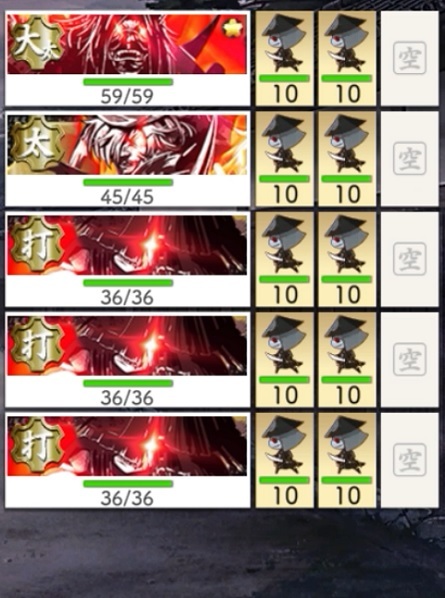Click the gold star icon on first banner
This screenshot has height=598, width=445.
pos(233,29)
